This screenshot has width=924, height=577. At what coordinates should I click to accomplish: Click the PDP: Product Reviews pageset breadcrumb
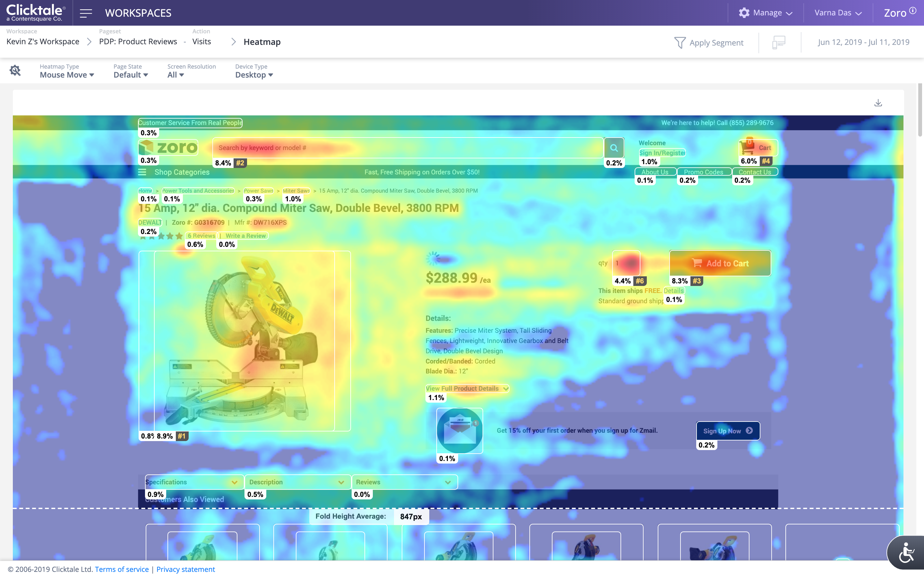pos(138,42)
